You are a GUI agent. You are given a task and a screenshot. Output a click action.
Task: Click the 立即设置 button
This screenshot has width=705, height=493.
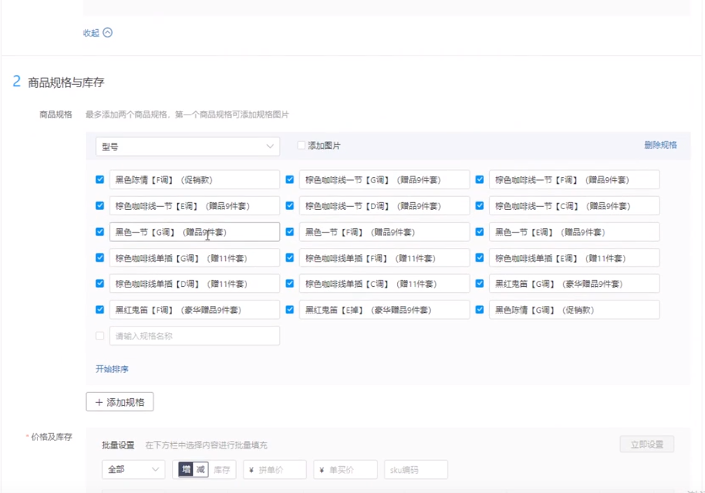coord(647,444)
